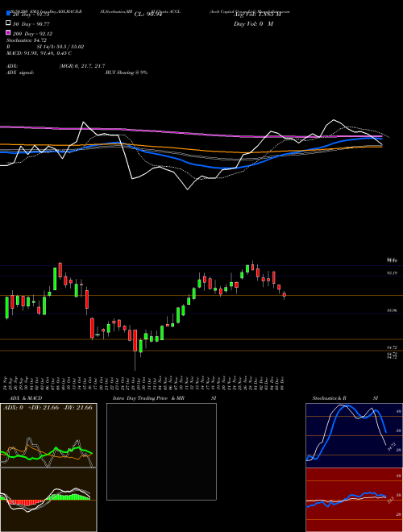Image resolution: width=403 pixels, height=532 pixels.
Task: Click the 'ADX & MACD' panel title
Action: tap(26, 398)
